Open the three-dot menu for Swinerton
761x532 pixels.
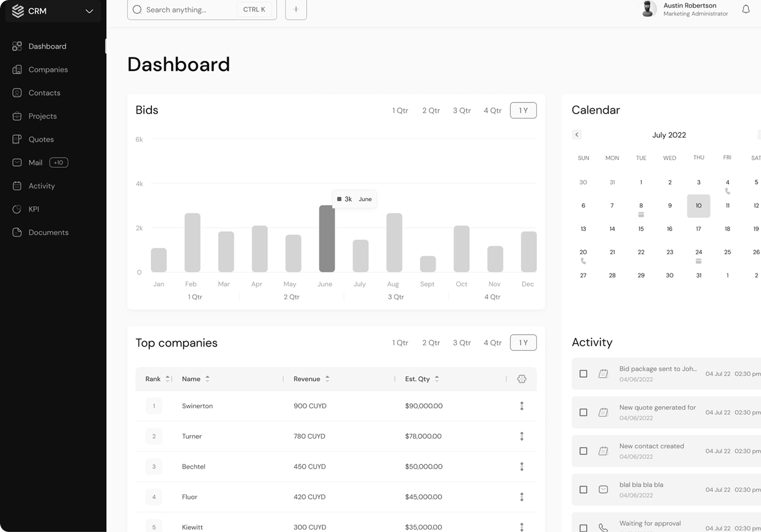521,406
